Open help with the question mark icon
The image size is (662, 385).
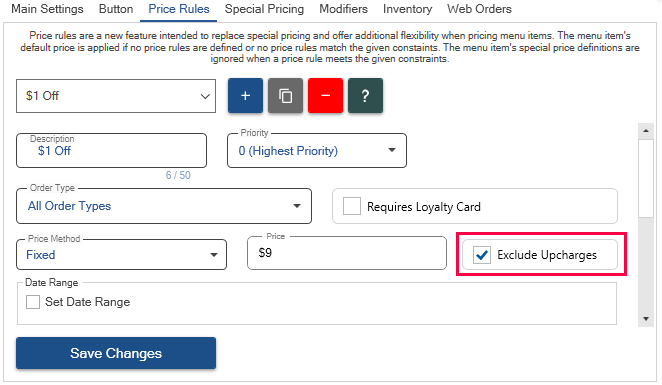(x=366, y=95)
